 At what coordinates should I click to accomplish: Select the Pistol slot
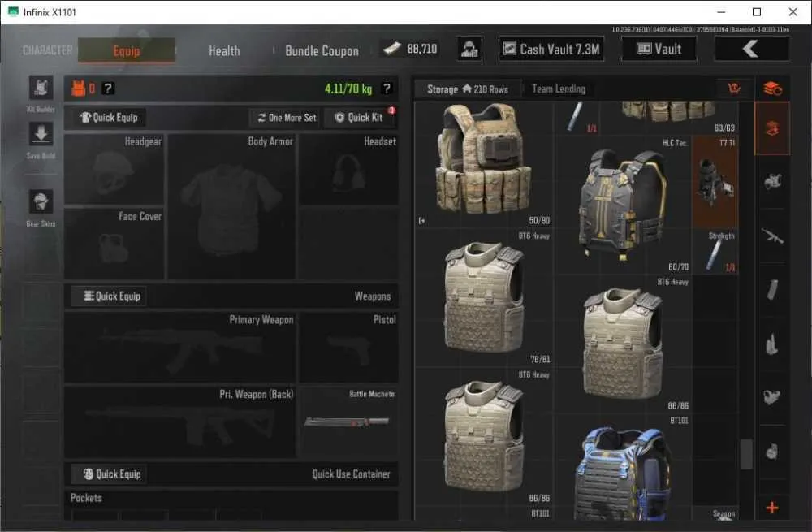[348, 347]
